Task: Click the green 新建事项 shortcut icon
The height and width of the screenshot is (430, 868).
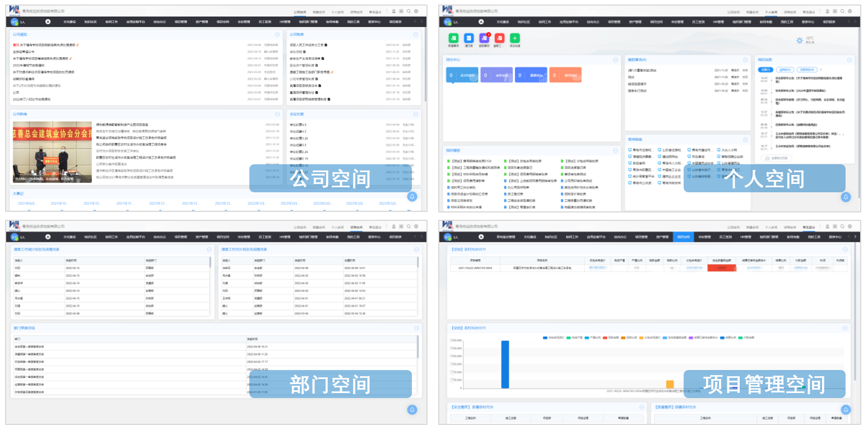Action: 454,39
